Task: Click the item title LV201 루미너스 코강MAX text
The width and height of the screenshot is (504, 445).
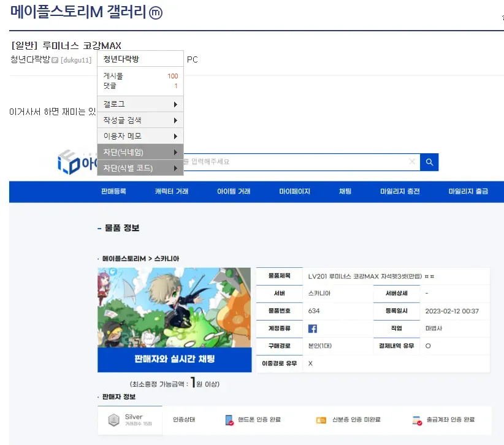Action: click(x=371, y=276)
